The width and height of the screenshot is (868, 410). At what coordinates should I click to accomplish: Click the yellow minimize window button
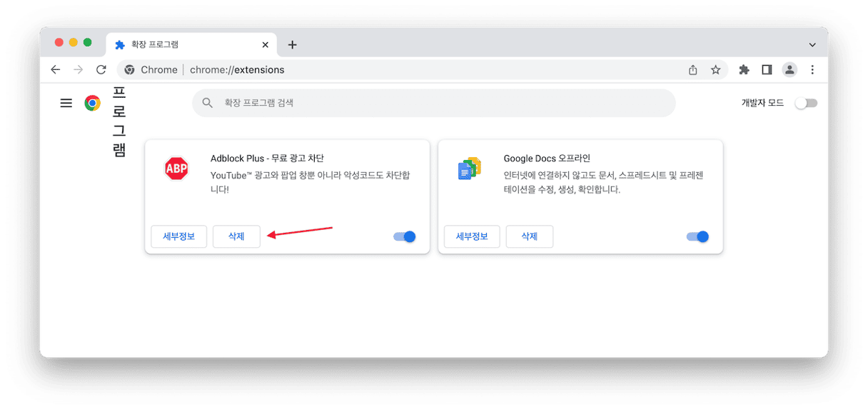coord(73,42)
